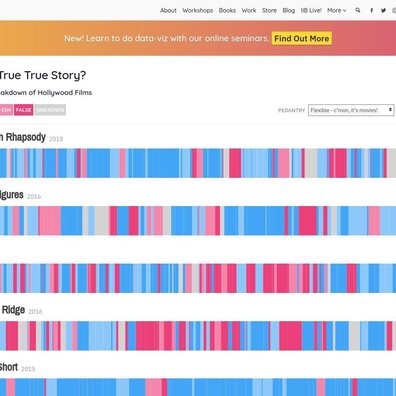Open the Blog link
Image resolution: width=396 pixels, height=396 pixels.
point(289,10)
